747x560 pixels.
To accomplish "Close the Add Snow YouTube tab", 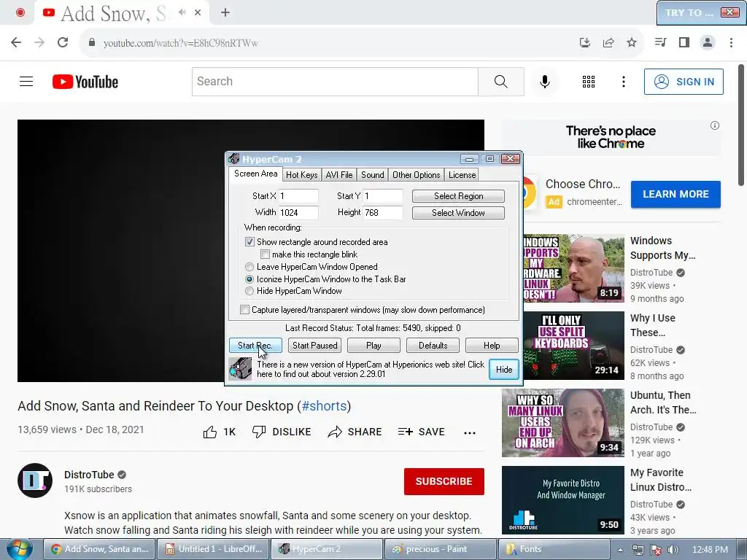I will coord(198,12).
